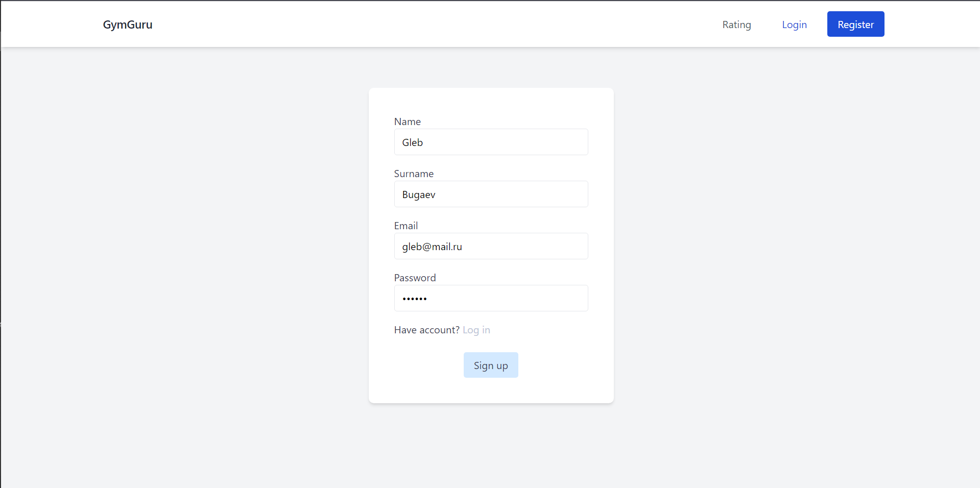Open the Rating page from navbar
The image size is (980, 488).
coord(736,25)
